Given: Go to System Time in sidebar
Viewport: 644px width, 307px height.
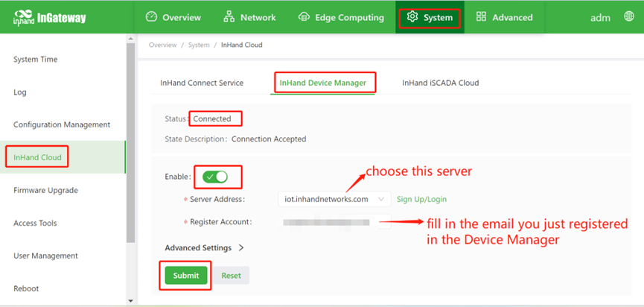Looking at the screenshot, I should tap(35, 59).
